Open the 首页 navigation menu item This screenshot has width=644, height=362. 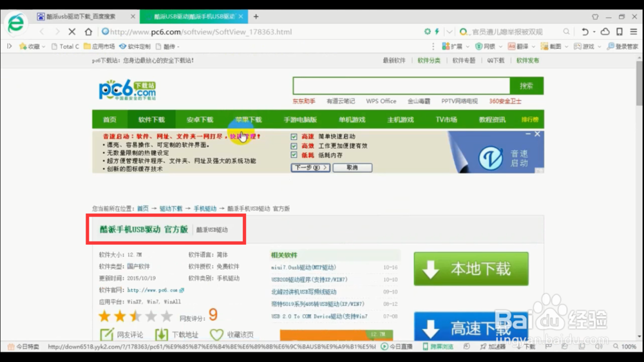coord(109,120)
